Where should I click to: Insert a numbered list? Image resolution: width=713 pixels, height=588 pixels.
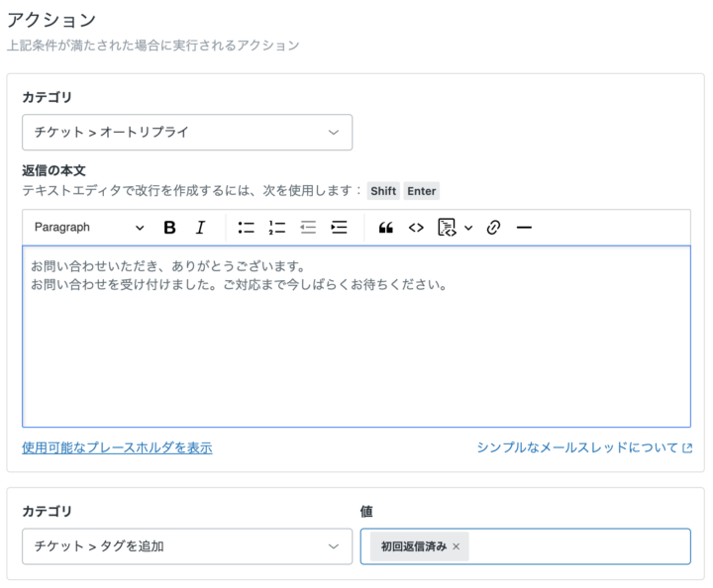277,228
